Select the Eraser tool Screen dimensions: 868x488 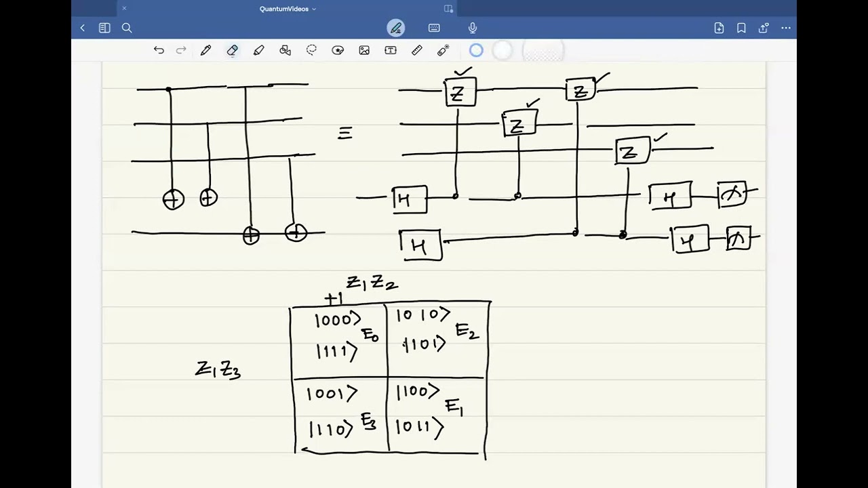point(232,50)
